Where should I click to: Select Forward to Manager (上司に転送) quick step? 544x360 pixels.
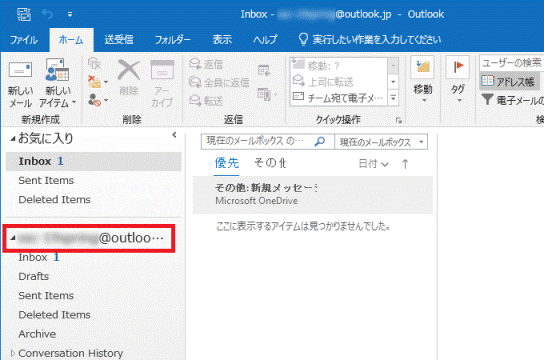click(x=338, y=82)
